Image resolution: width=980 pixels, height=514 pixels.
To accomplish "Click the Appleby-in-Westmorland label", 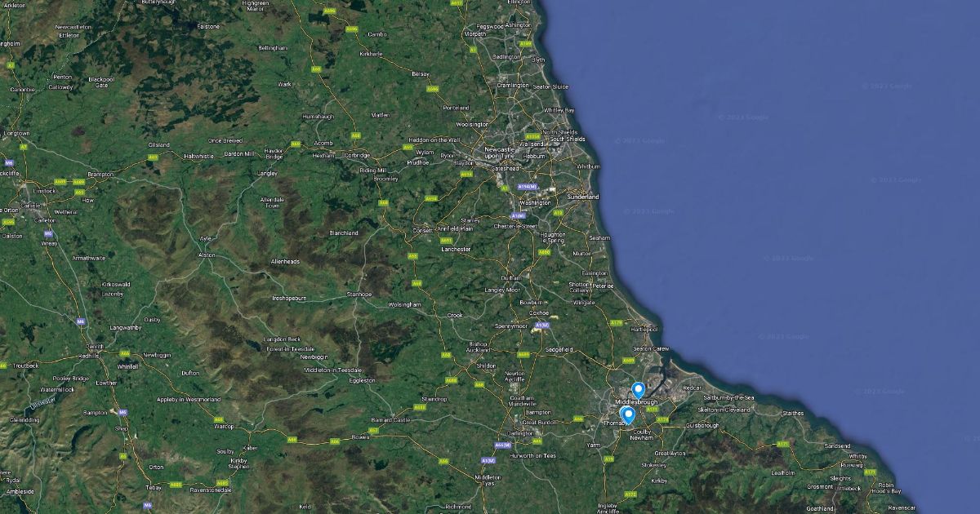I will coord(189,399).
